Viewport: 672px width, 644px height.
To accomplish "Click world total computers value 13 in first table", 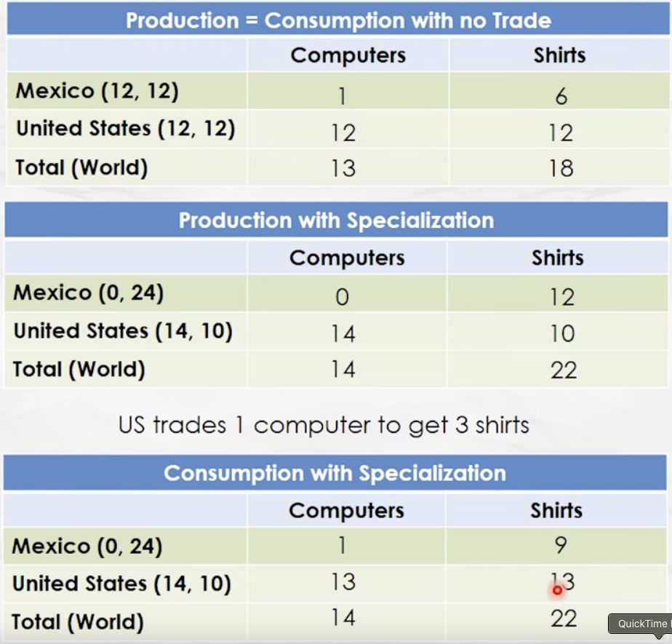I will [343, 169].
